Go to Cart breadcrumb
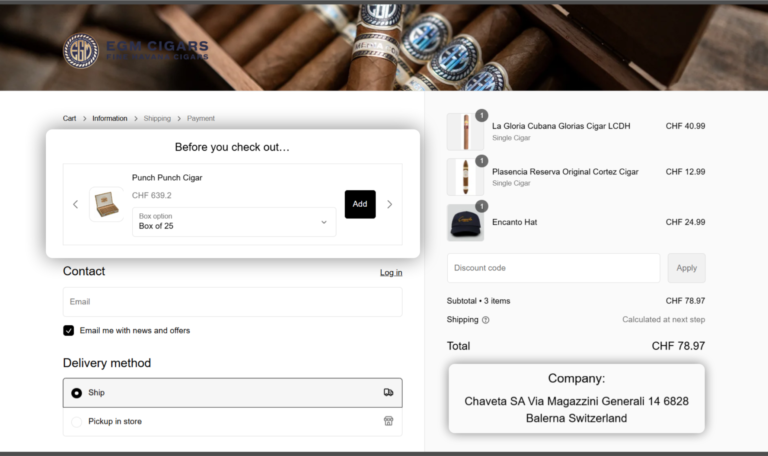The image size is (768, 456). click(70, 119)
